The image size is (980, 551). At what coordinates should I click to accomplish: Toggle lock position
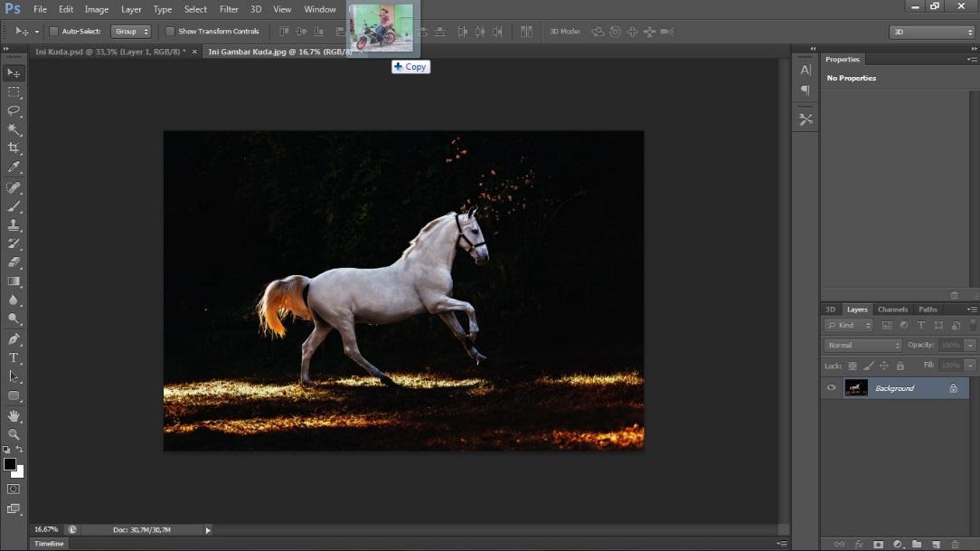coord(884,366)
